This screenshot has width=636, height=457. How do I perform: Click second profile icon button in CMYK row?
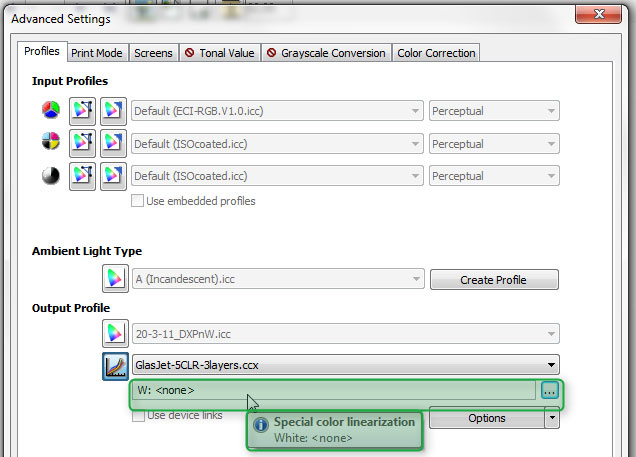(x=114, y=144)
